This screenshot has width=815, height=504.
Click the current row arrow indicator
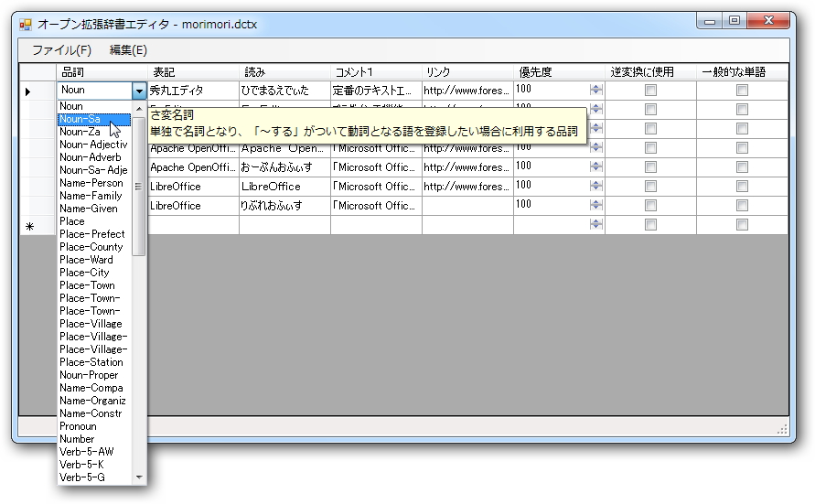[x=28, y=92]
